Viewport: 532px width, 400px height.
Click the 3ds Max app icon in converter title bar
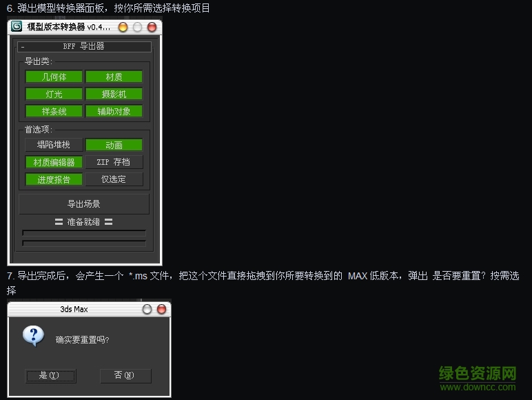coord(17,26)
